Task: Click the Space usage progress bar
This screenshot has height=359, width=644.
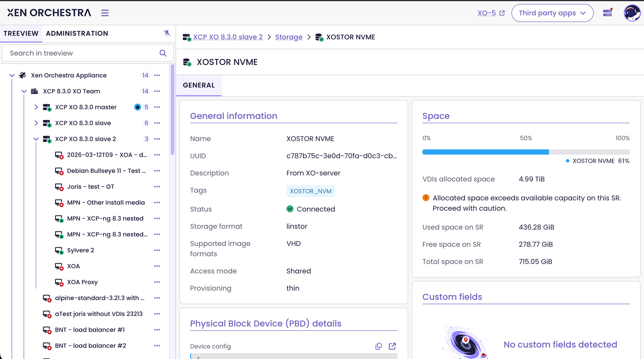Action: click(526, 152)
